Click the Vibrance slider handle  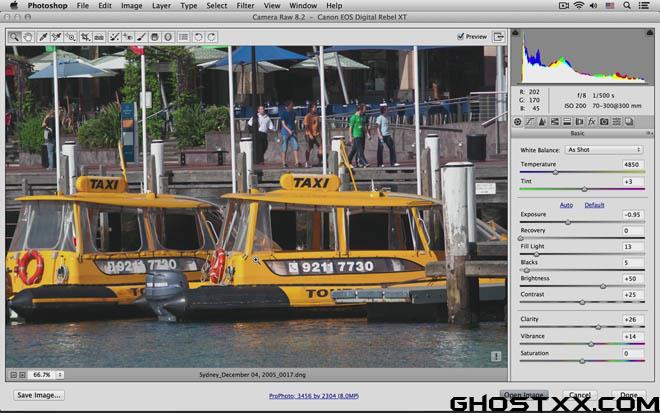point(591,344)
